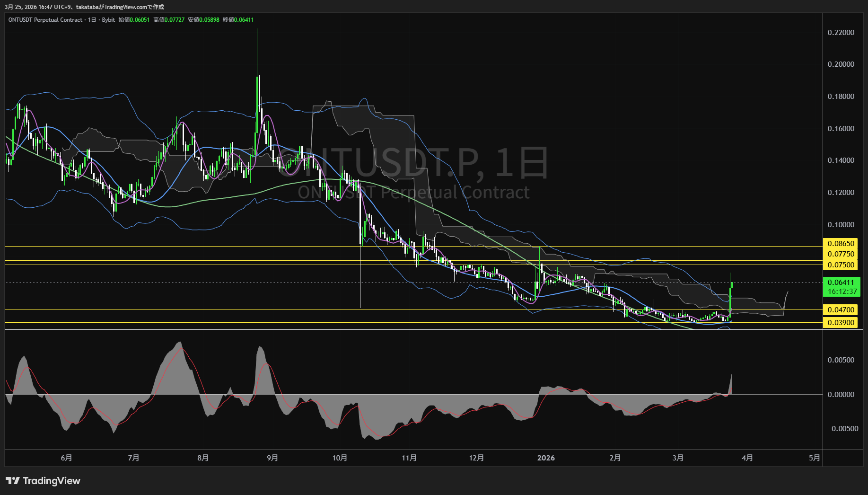The width and height of the screenshot is (868, 495).
Task: Select the 0.07500 yellow price level label
Action: pos(841,265)
